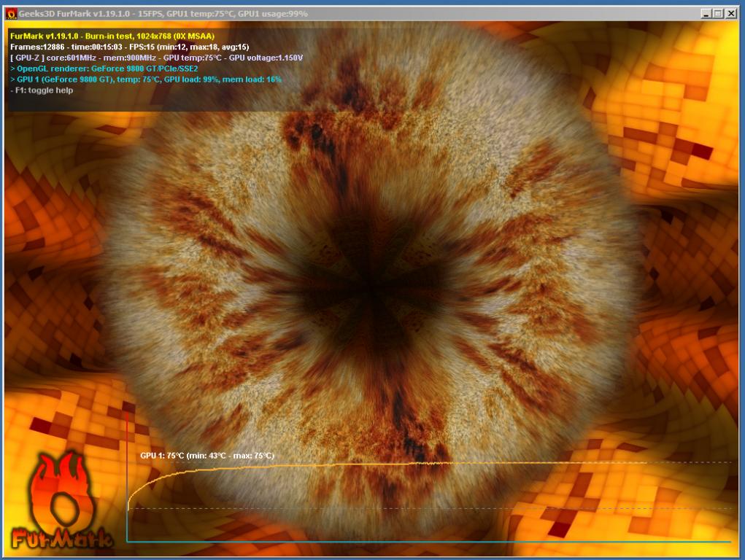Maximize the FurMark window
The height and width of the screenshot is (560, 745).
(719, 14)
